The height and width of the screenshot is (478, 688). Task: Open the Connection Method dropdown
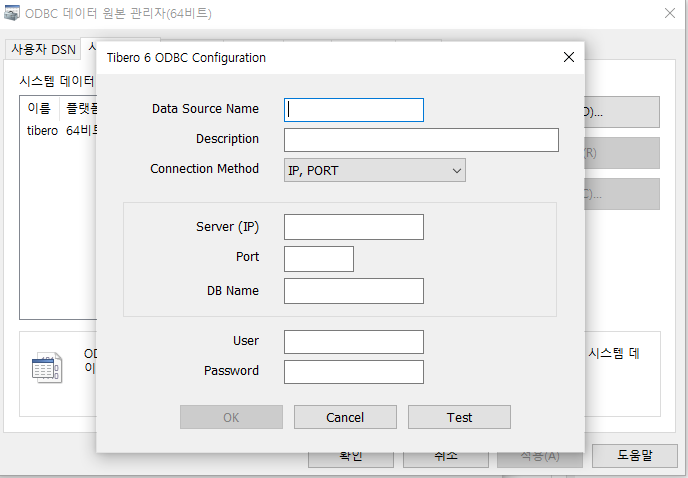[375, 170]
